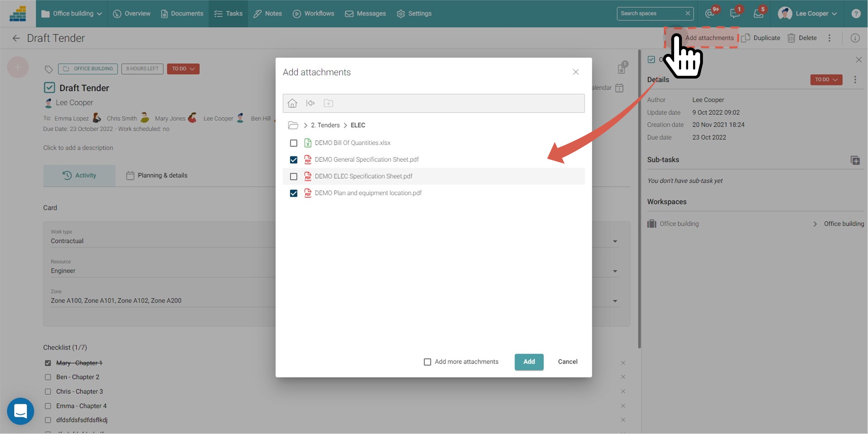Open the help question mark icon
Viewport: 868px width, 434px height.
856,13
